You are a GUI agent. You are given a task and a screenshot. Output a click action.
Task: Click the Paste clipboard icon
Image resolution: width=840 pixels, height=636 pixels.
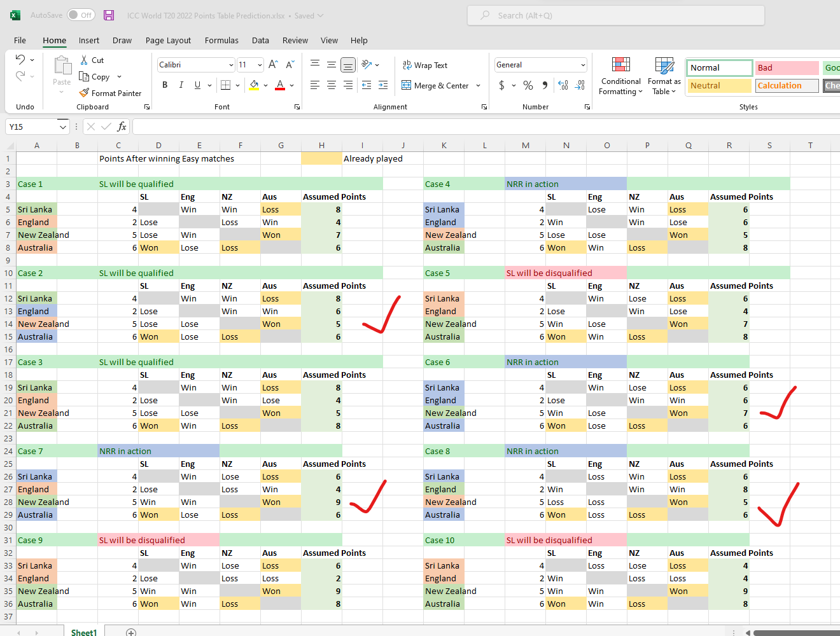[62, 66]
